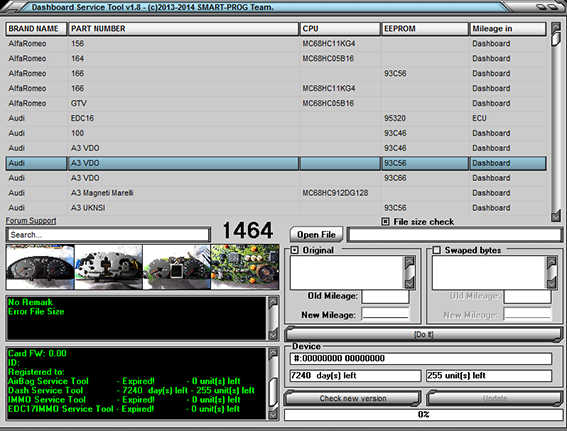Image resolution: width=567 pixels, height=431 pixels.
Task: Click the 7240 day(s) left field
Action: point(355,376)
